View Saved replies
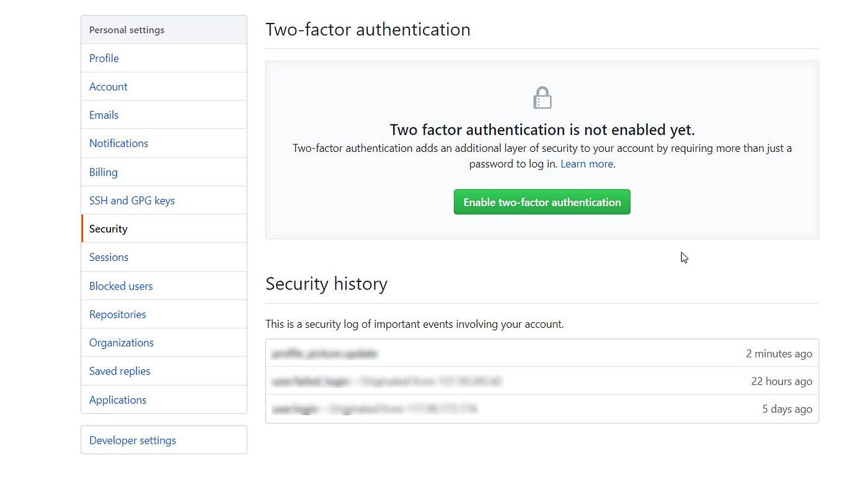This screenshot has width=868, height=479. 120,371
